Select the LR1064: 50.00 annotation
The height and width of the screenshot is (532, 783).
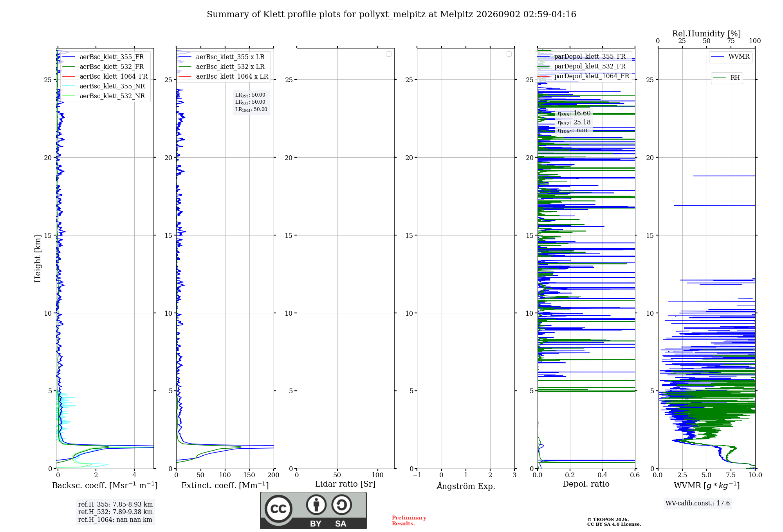(x=251, y=110)
